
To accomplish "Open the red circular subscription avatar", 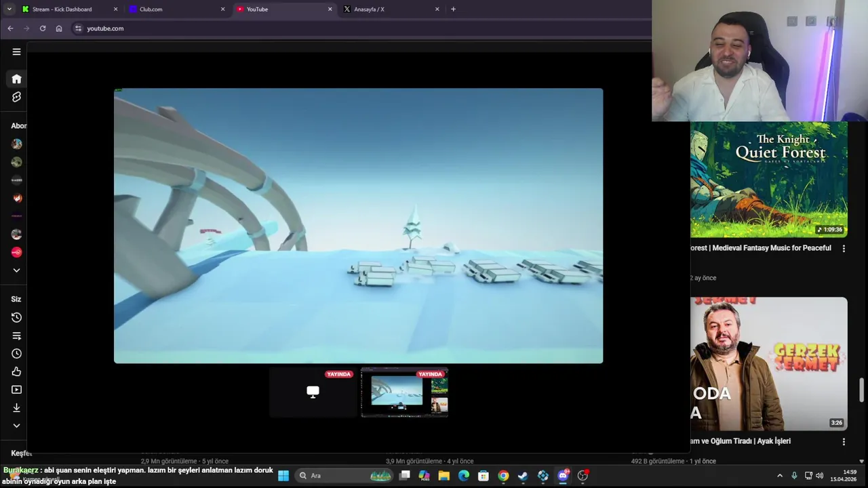I will click(x=16, y=252).
